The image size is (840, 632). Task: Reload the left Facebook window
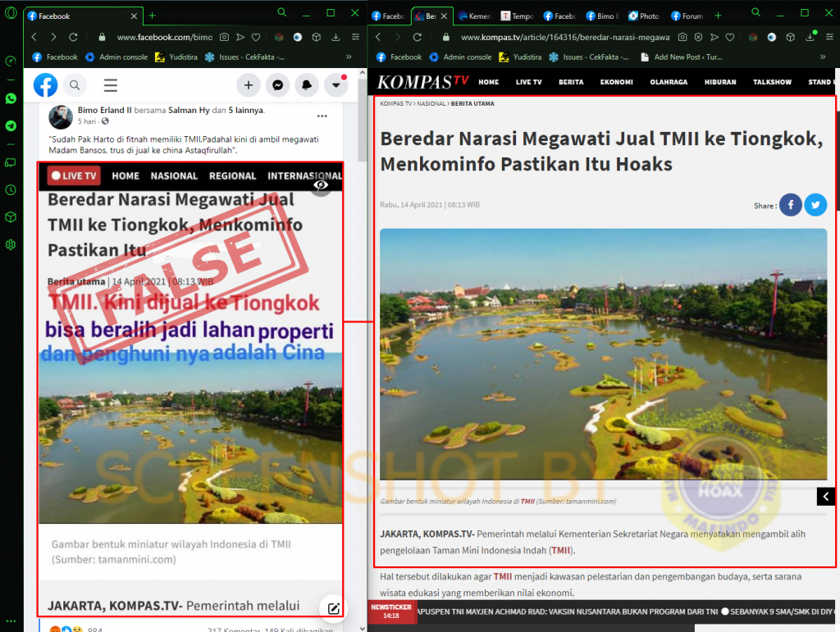coord(73,37)
